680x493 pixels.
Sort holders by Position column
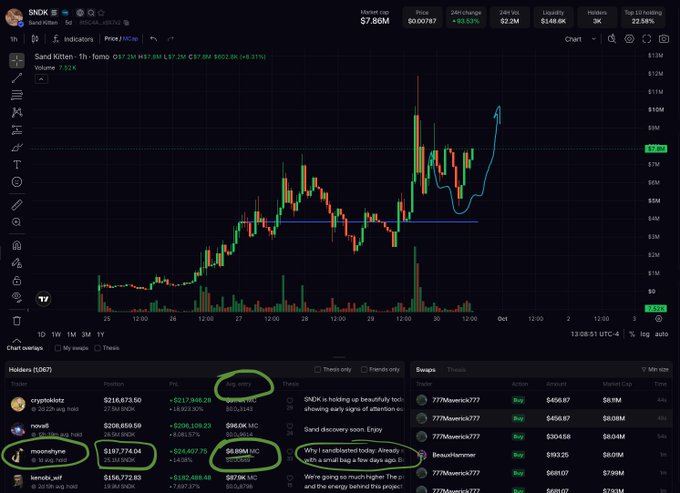[x=114, y=384]
